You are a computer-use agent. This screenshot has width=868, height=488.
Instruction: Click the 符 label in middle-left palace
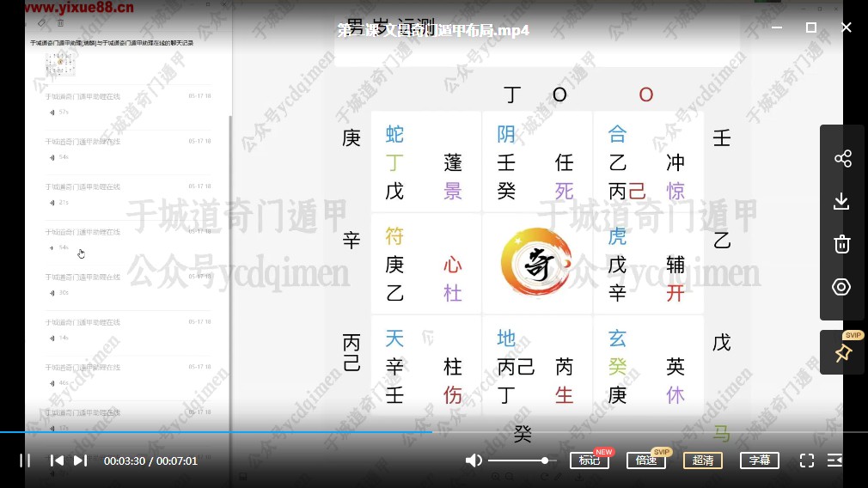pos(394,236)
